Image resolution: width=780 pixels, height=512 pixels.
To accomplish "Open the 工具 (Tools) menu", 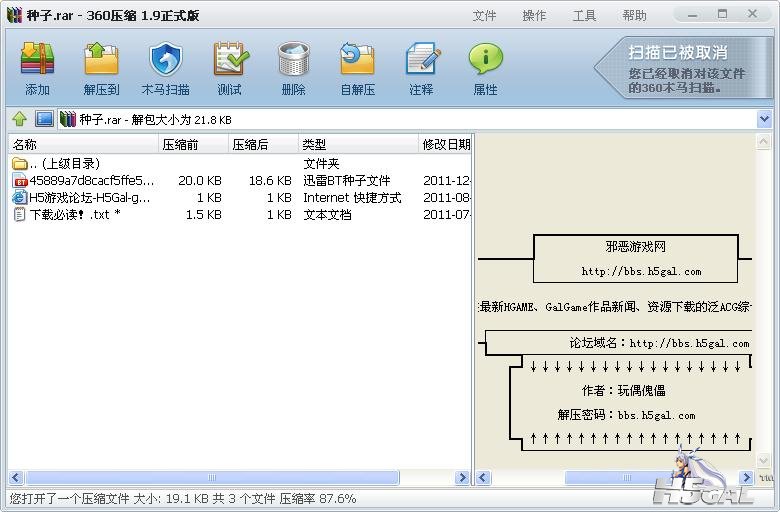I will click(x=584, y=15).
